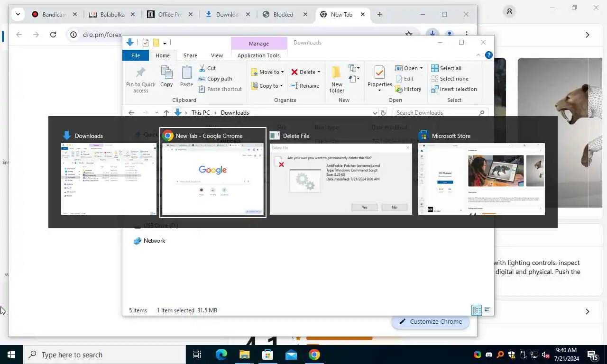Viewport: 607px width, 364px height.
Task: Open Task View from the taskbar
Action: (197, 355)
